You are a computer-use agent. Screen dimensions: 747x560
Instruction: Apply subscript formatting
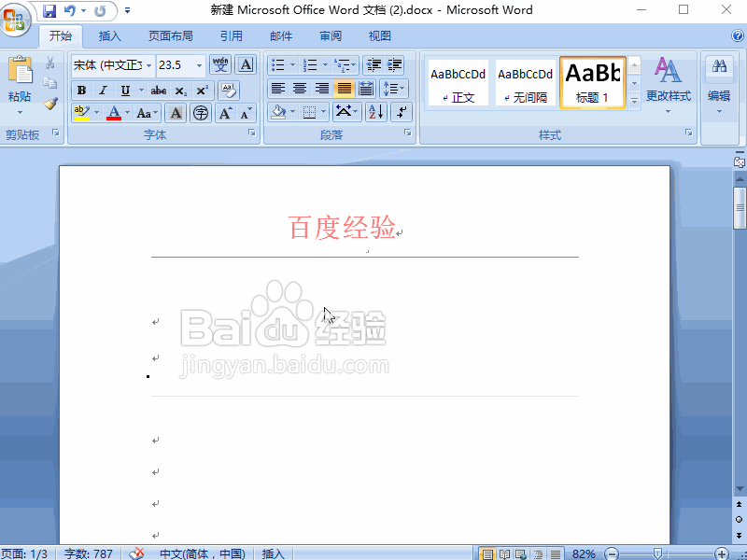click(x=180, y=91)
